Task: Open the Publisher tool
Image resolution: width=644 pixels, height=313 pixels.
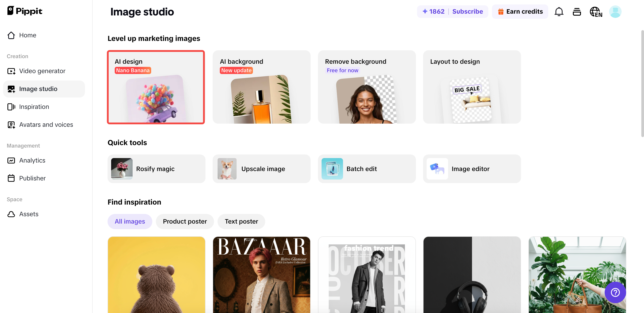Action: (32, 178)
